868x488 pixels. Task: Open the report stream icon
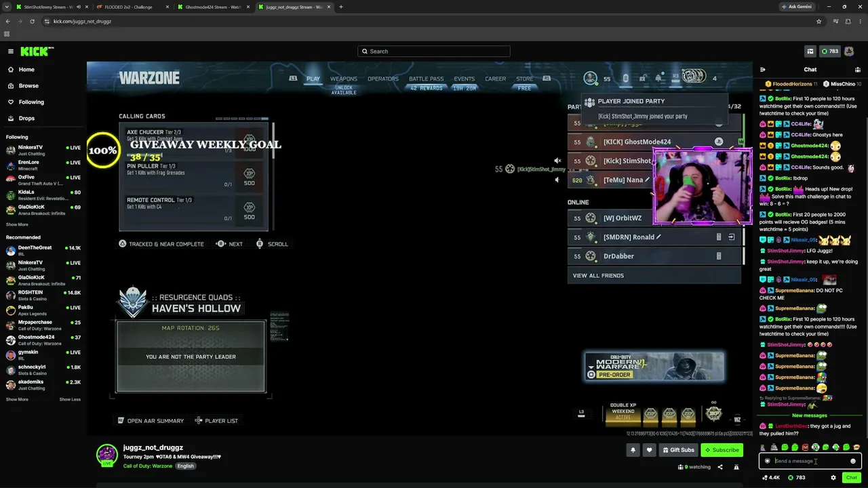[x=736, y=467]
